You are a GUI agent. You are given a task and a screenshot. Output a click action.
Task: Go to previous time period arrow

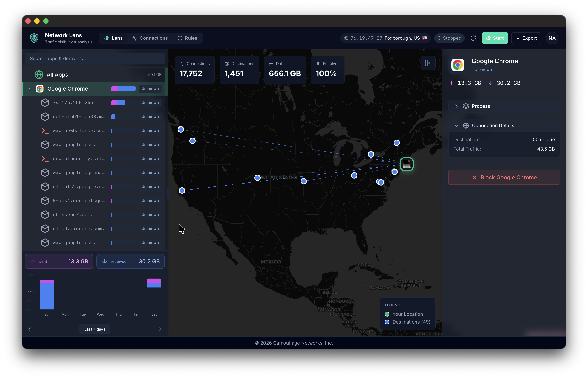click(30, 329)
